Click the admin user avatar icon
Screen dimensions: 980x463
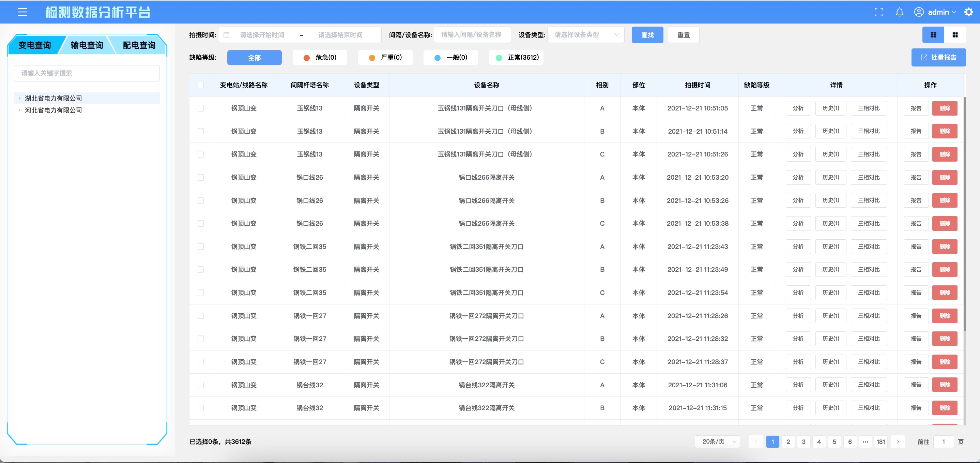point(919,12)
